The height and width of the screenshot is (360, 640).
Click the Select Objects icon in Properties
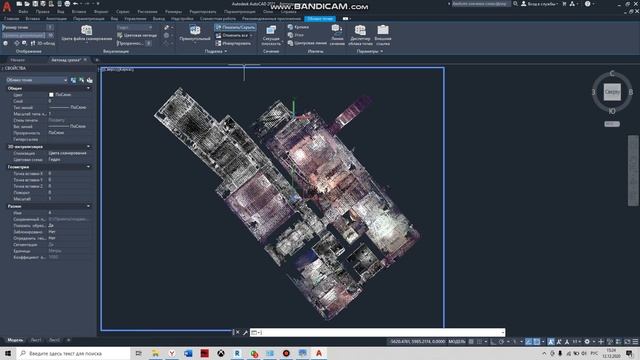(x=82, y=80)
